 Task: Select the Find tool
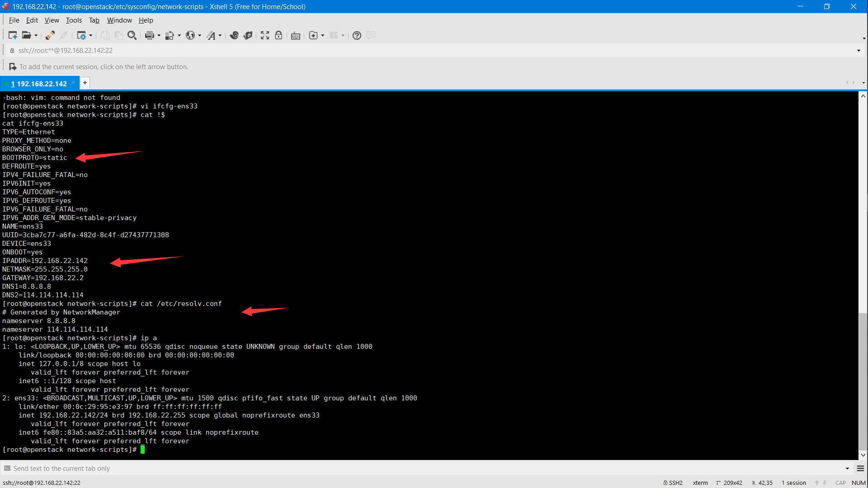[132, 35]
